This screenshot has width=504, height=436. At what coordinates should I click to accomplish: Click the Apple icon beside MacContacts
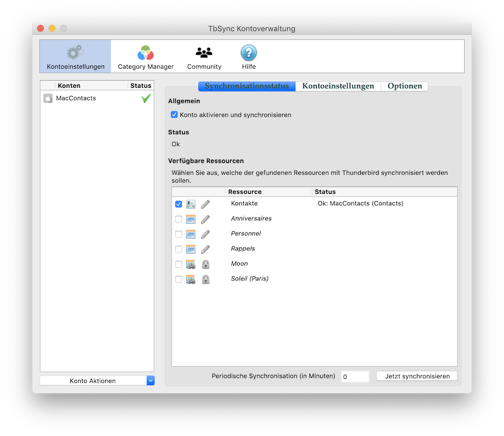[x=48, y=98]
